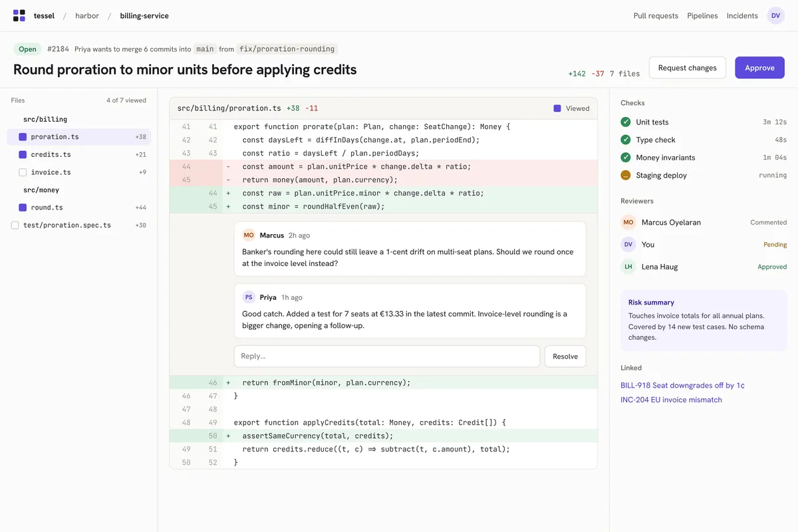798x532 pixels.
Task: Open linked INC-204 EU invoice mismatch
Action: [x=671, y=400]
